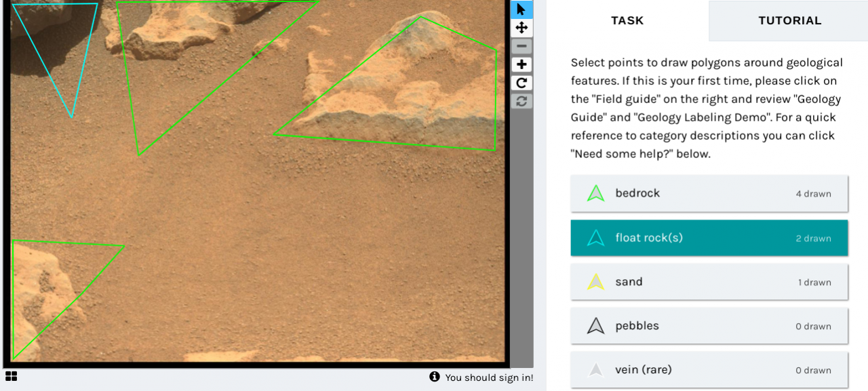Switch to the TASK tab
The height and width of the screenshot is (391, 868).
627,20
